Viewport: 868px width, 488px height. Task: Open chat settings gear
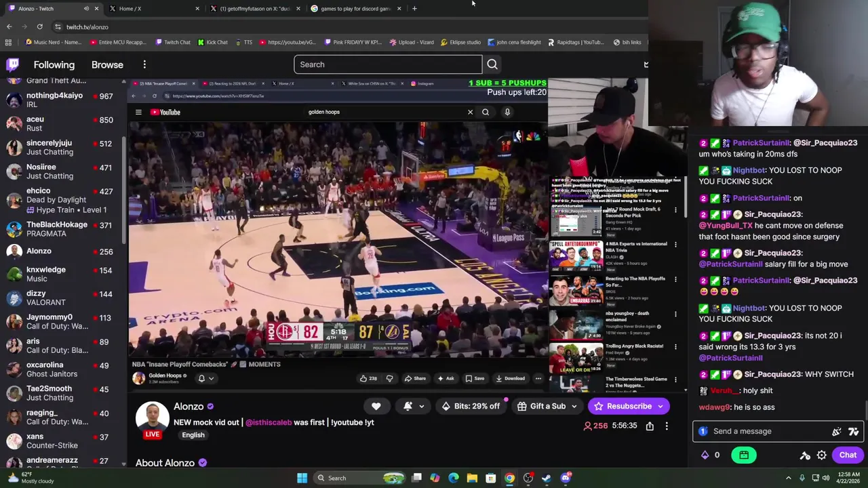(822, 455)
